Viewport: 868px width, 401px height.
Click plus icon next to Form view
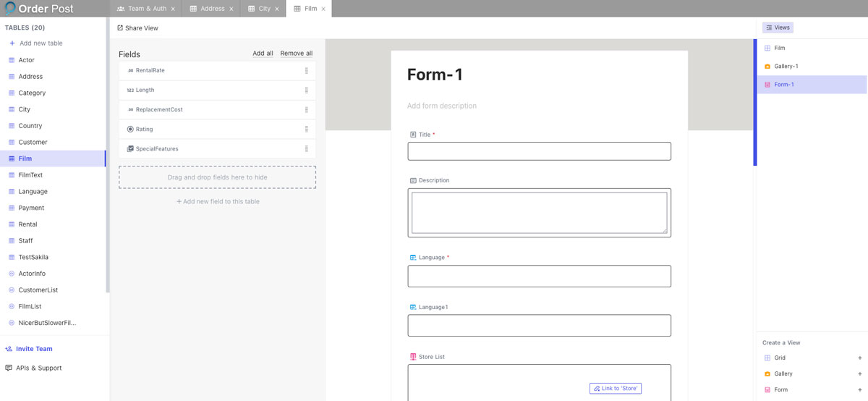[859, 390]
